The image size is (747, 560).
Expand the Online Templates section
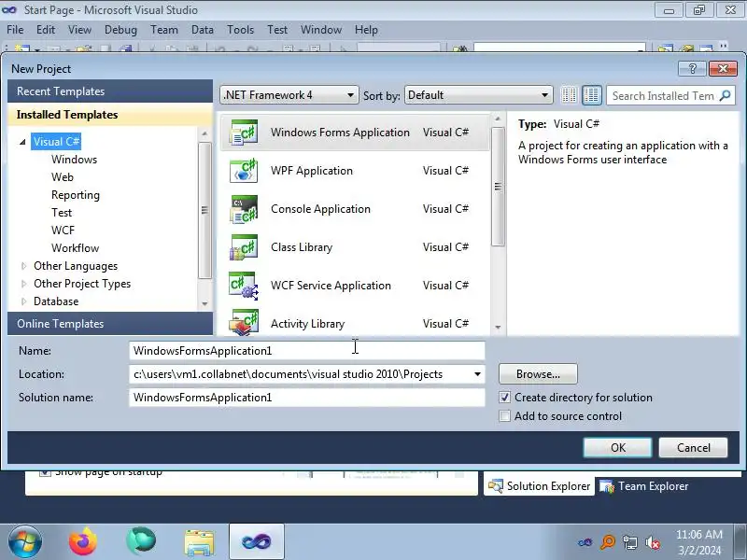coord(110,323)
